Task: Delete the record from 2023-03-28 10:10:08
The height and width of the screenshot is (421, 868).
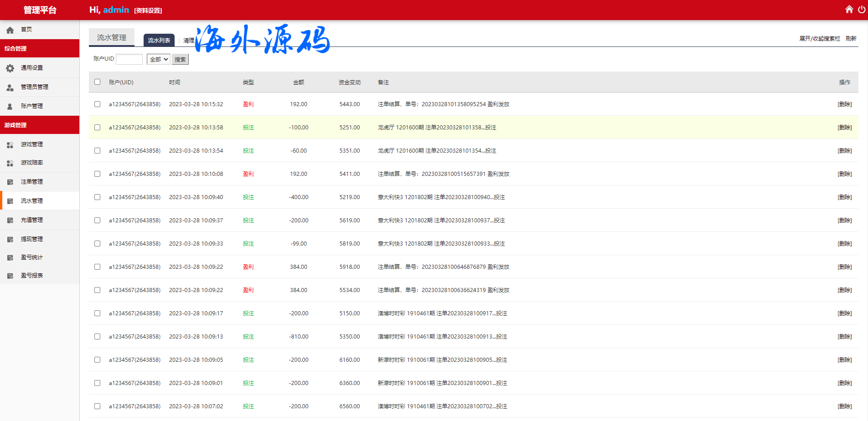Action: pyautogui.click(x=844, y=174)
